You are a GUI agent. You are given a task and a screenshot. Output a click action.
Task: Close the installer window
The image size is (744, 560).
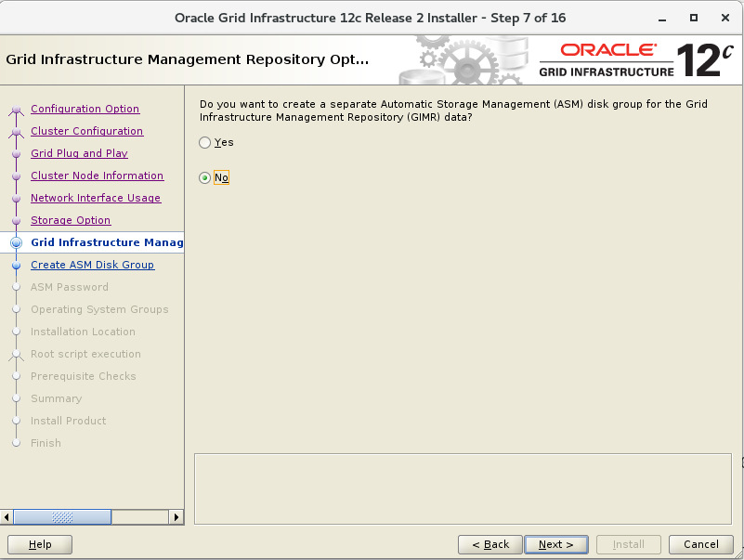(x=725, y=18)
